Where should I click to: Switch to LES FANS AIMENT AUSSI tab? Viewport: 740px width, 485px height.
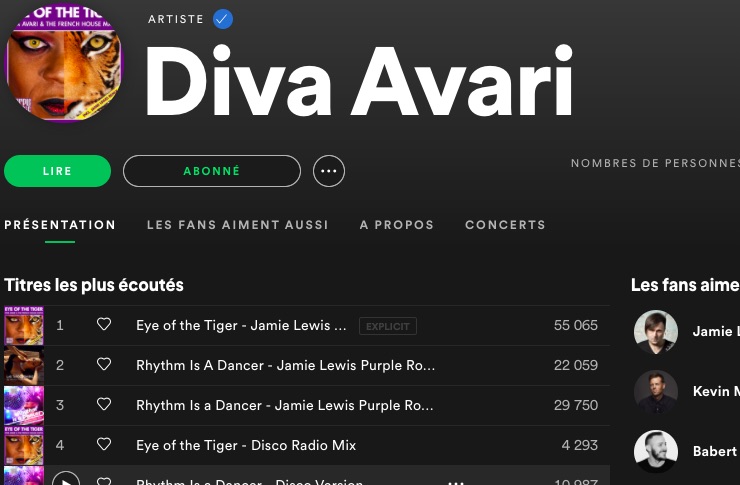point(237,225)
